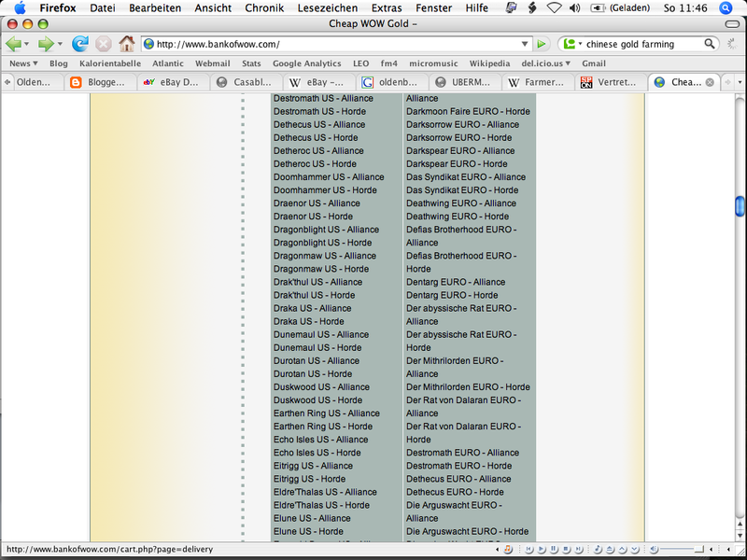Click the Das Syndikat EURO - Alliance link
This screenshot has height=560, width=747.
(x=466, y=177)
